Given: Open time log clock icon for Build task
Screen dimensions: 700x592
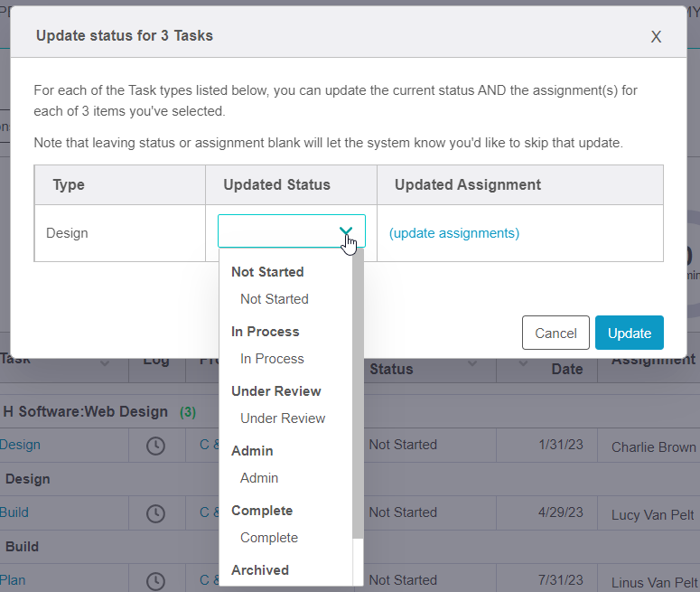Looking at the screenshot, I should [x=155, y=513].
